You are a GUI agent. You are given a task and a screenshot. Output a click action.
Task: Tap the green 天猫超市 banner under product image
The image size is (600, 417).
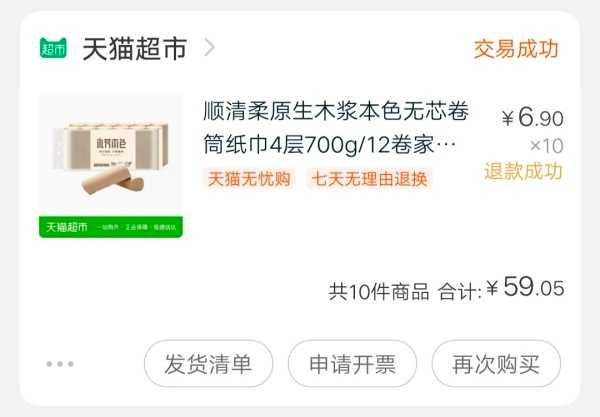point(111,227)
